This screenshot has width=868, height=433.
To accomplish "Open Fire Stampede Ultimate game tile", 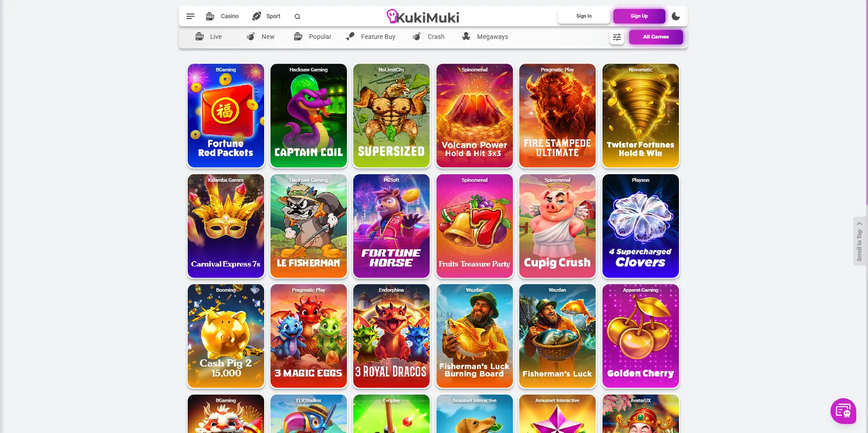I will (x=557, y=115).
